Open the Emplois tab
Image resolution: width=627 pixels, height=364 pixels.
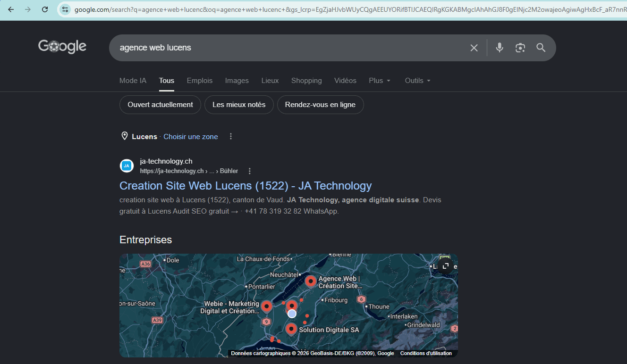point(200,81)
